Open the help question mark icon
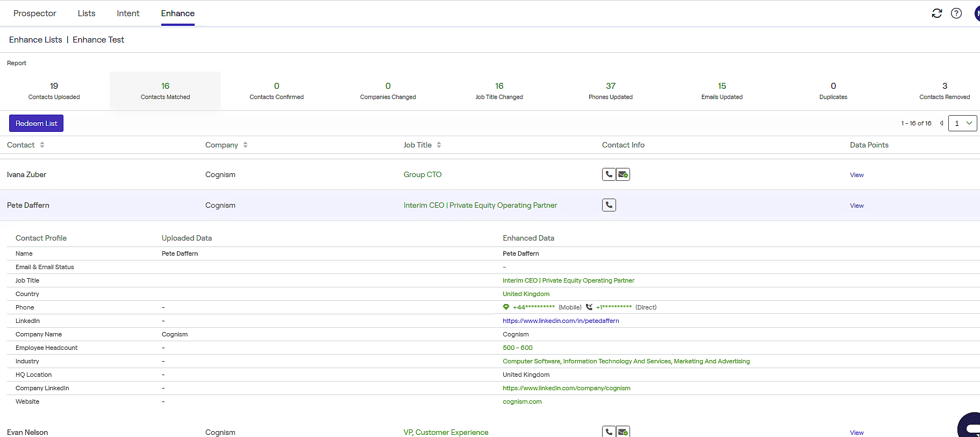Screen dimensions: 980x437 (956, 13)
